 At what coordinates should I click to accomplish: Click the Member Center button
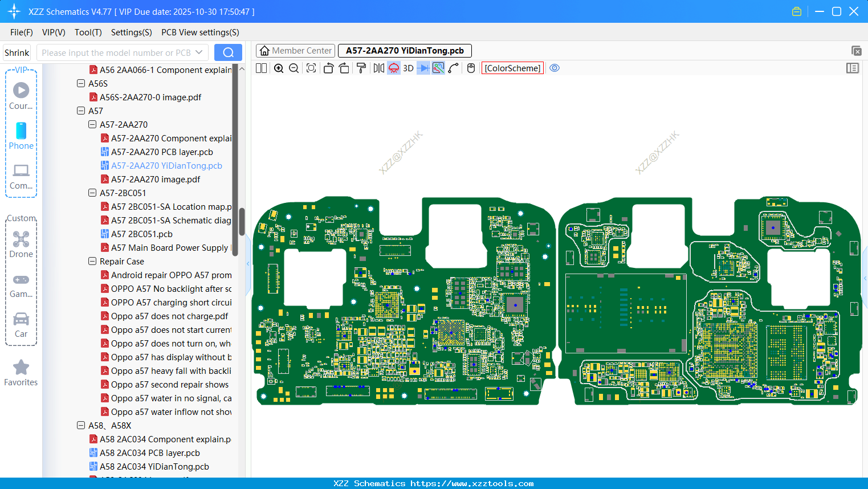click(295, 50)
